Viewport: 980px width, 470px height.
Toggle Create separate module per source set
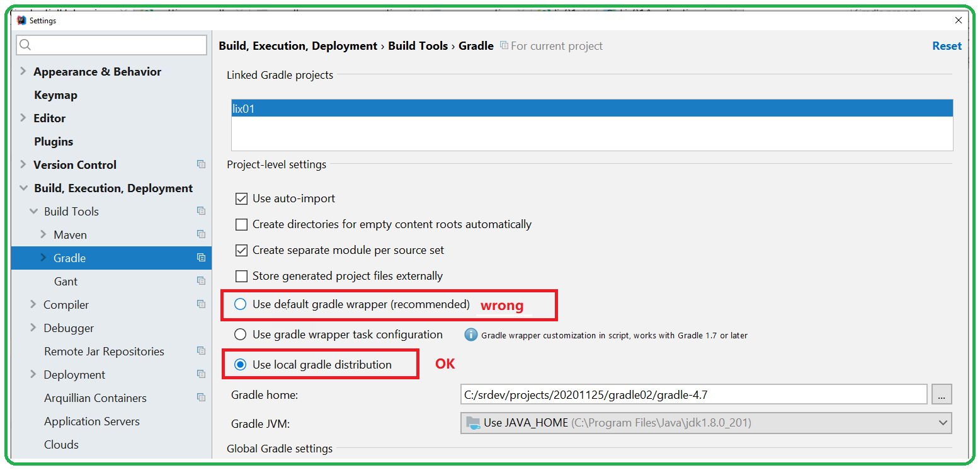click(x=241, y=250)
